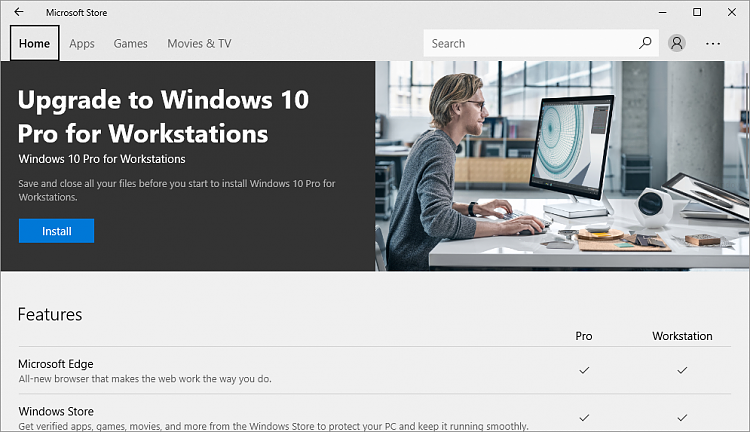Close the Microsoft Store window
Viewport: 750px width, 432px height.
pos(732,12)
